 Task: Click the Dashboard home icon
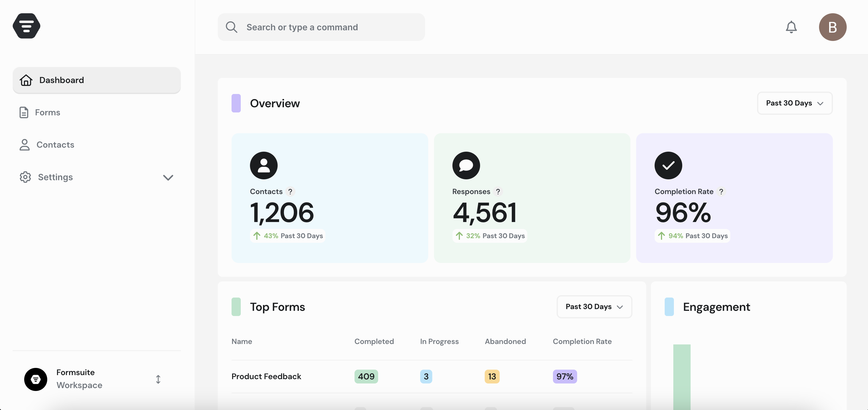[26, 80]
